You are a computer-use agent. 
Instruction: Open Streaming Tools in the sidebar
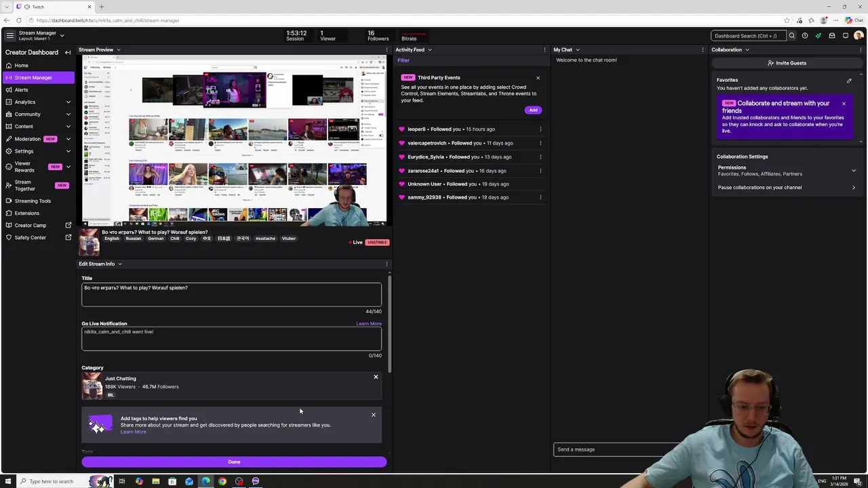coord(38,201)
